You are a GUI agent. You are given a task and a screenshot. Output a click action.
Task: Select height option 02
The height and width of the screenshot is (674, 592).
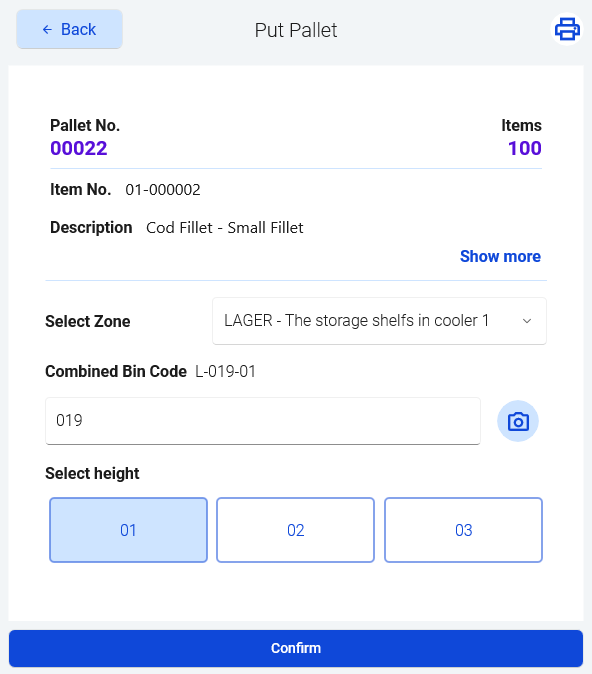coord(295,530)
